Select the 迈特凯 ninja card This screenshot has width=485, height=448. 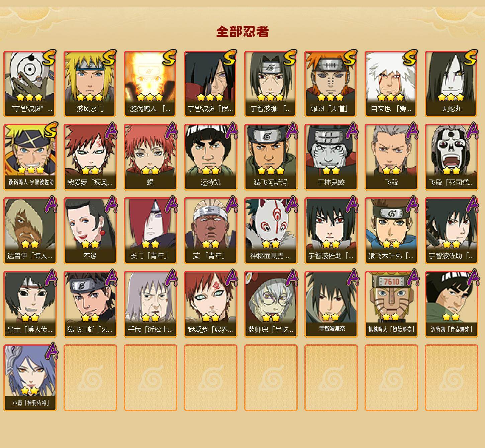coord(210,157)
